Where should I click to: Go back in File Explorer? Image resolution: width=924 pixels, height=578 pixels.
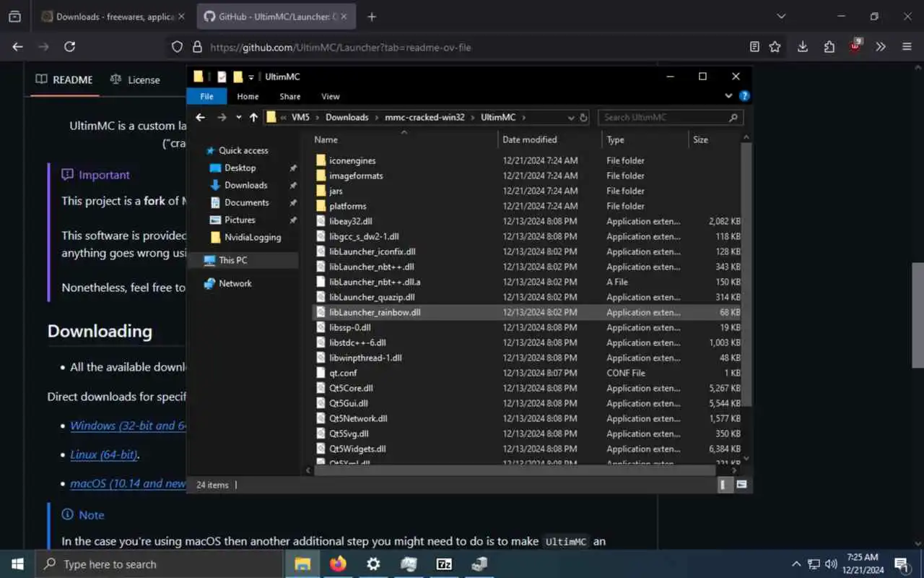tap(201, 117)
